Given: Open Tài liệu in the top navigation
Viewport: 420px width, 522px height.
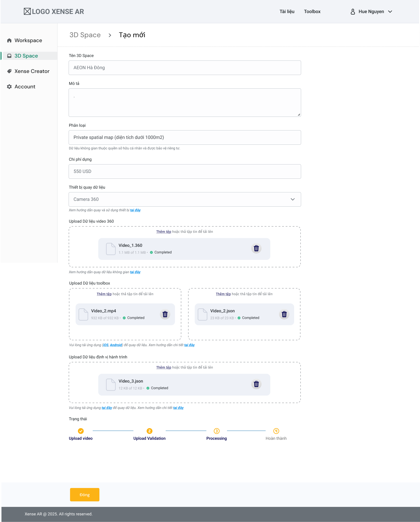Looking at the screenshot, I should click(287, 12).
